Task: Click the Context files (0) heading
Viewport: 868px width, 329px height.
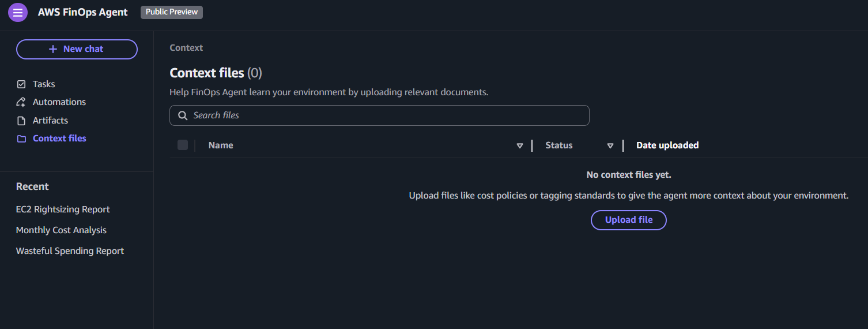Action: point(216,73)
